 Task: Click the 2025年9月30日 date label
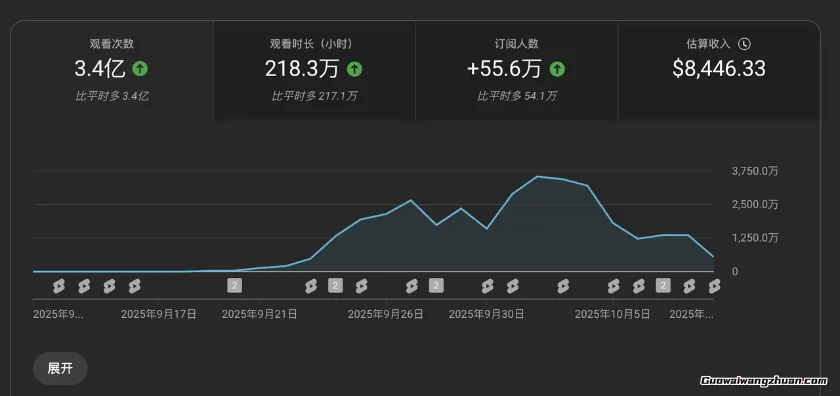[x=486, y=314]
